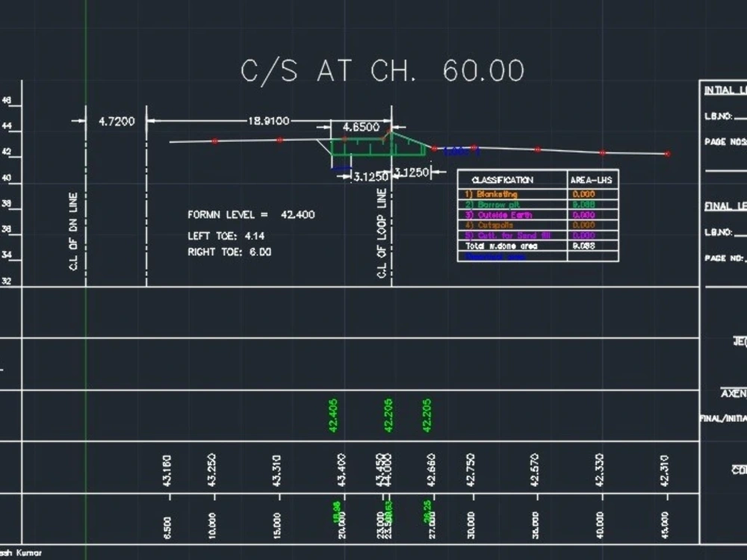Click the 18.9100 dimension label
The width and height of the screenshot is (747, 560).
269,121
